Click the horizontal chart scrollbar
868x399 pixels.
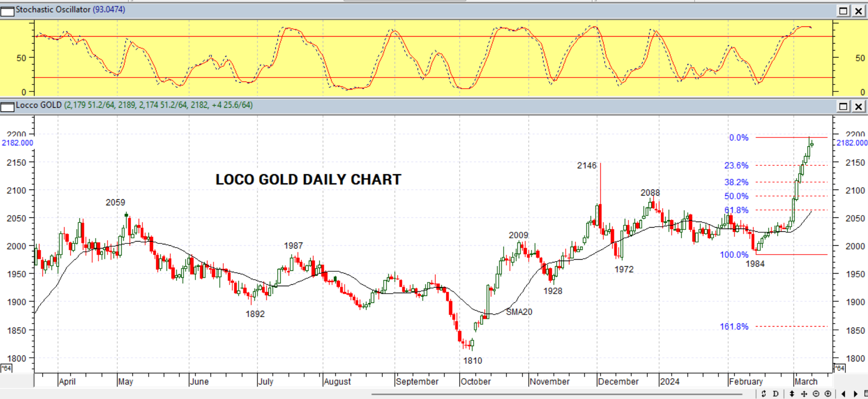pos(557,394)
